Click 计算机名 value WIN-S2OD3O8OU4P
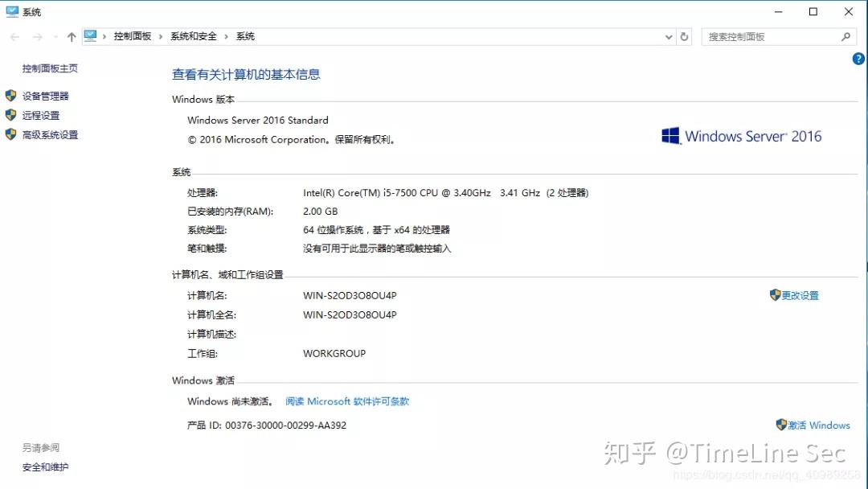The width and height of the screenshot is (868, 489). pyautogui.click(x=350, y=296)
